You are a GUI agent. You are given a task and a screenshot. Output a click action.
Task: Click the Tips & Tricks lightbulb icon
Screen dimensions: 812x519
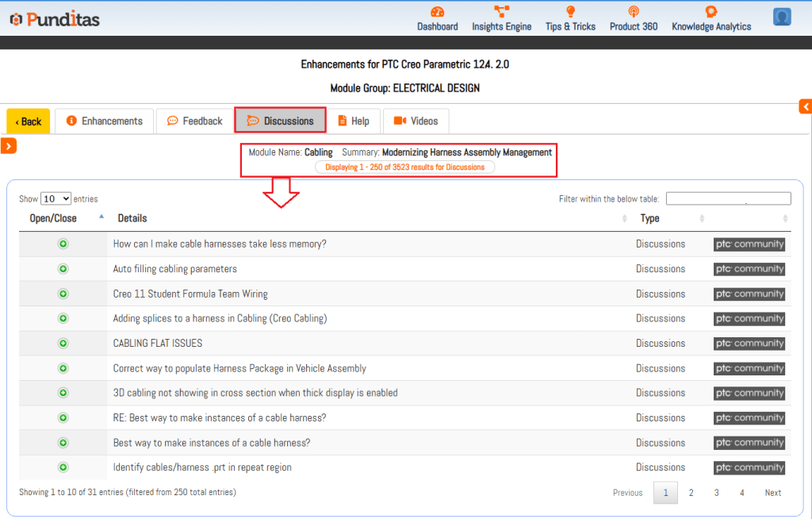tap(570, 12)
